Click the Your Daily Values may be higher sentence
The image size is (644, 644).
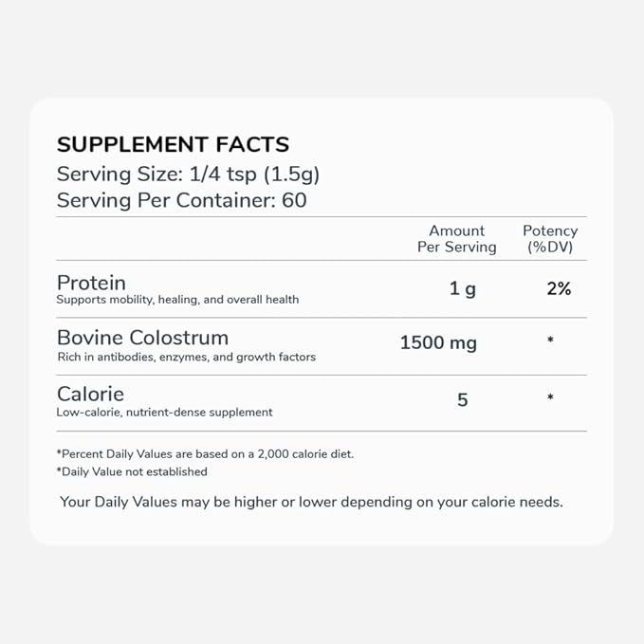(311, 502)
